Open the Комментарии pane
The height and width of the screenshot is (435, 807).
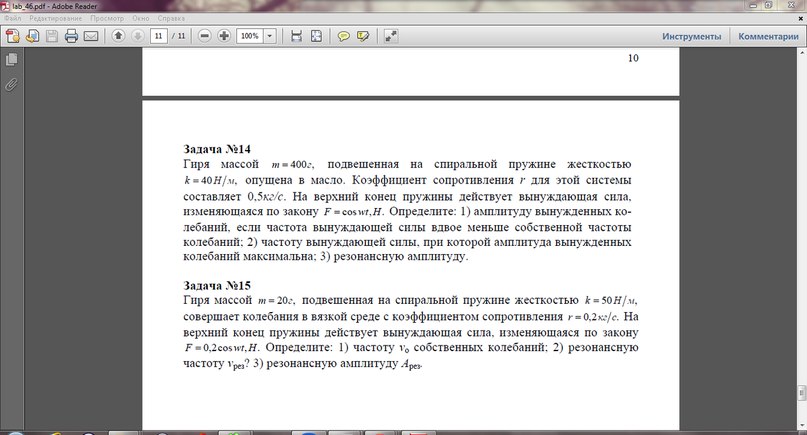[768, 37]
